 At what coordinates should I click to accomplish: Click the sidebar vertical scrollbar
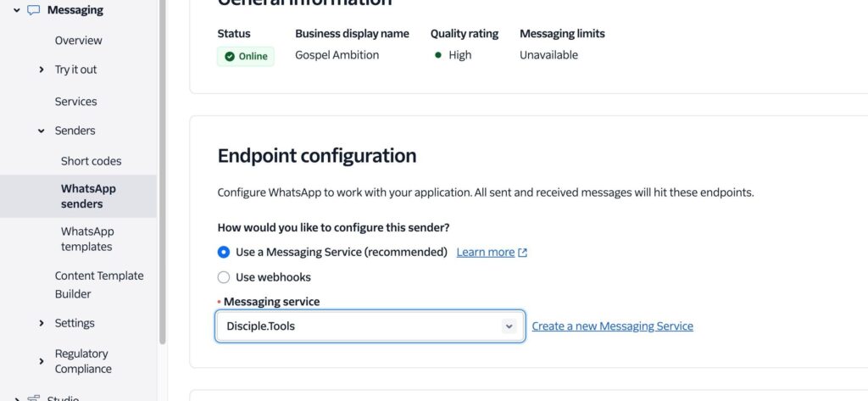pyautogui.click(x=162, y=170)
